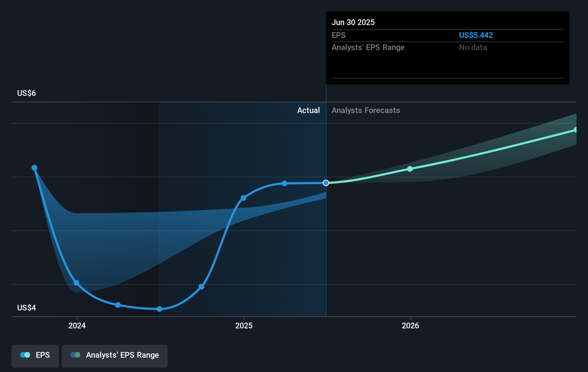Click the 2025 axis label
The image size is (588, 372).
coord(244,325)
